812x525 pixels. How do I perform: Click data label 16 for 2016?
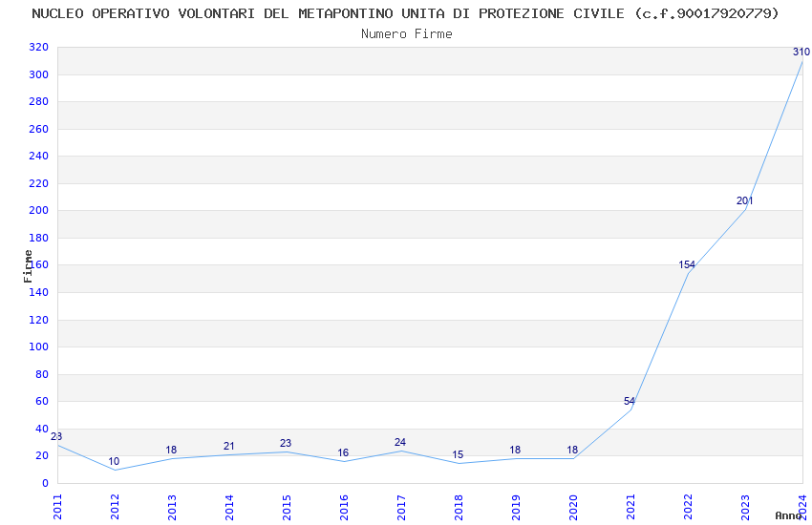[x=343, y=453]
